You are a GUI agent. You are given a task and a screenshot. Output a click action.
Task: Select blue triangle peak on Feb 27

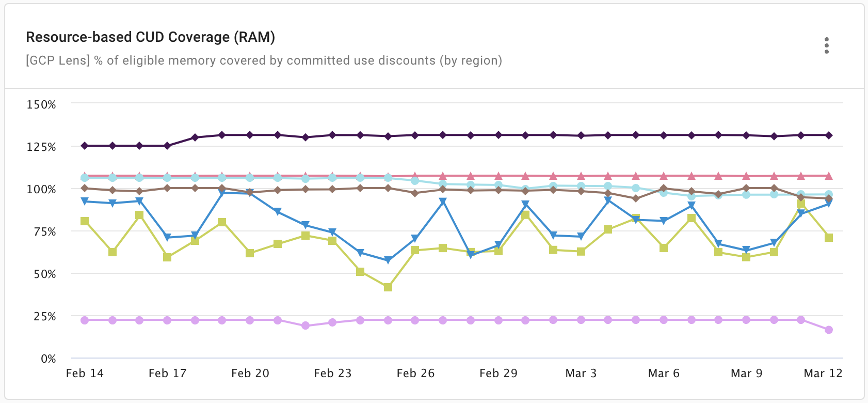(x=443, y=202)
